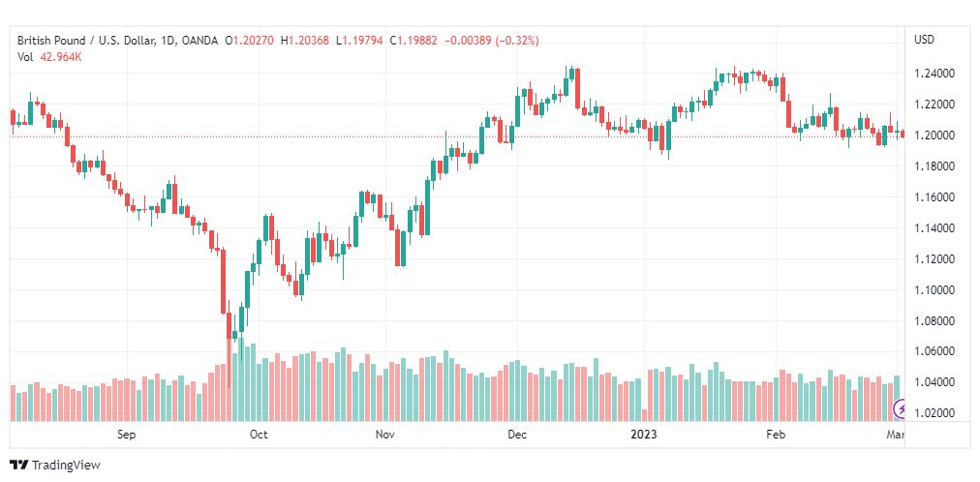Open the TradingView brand link text

[x=66, y=466]
